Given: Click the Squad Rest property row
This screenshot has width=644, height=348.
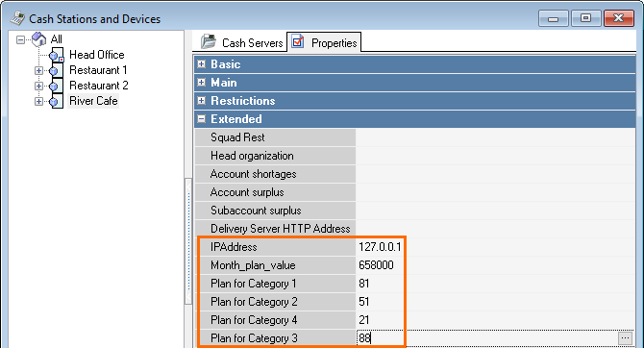Looking at the screenshot, I should (415, 137).
